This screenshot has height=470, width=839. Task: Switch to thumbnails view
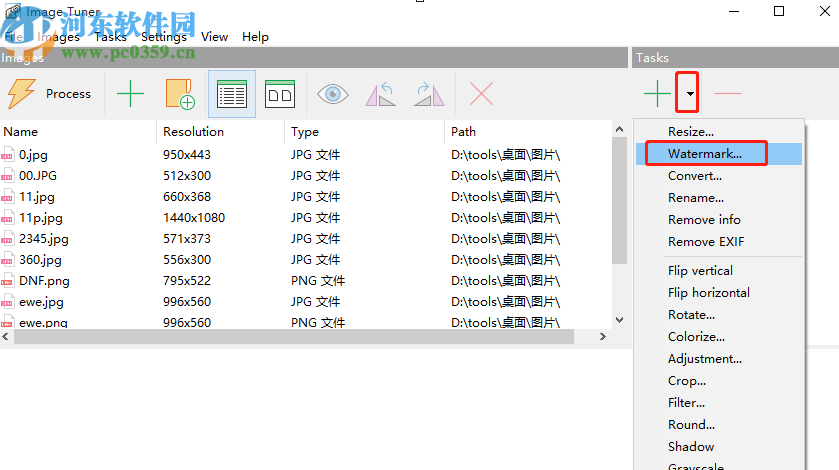(x=280, y=94)
